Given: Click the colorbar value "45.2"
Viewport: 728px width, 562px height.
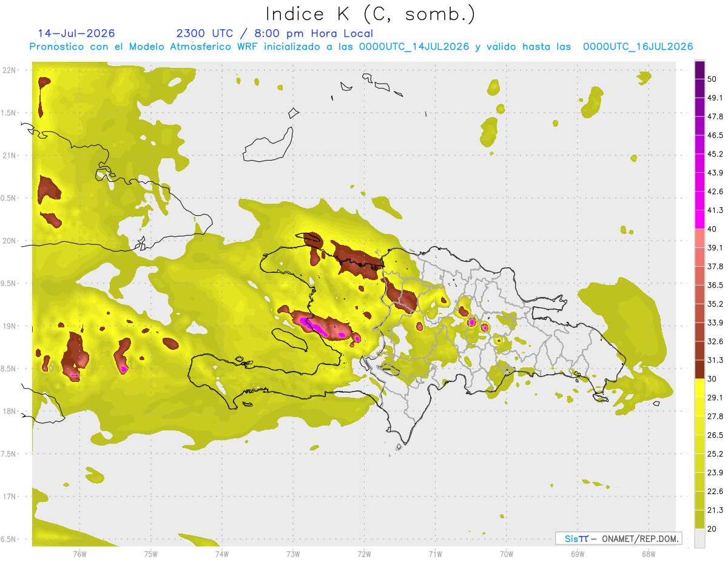Looking at the screenshot, I should [715, 154].
